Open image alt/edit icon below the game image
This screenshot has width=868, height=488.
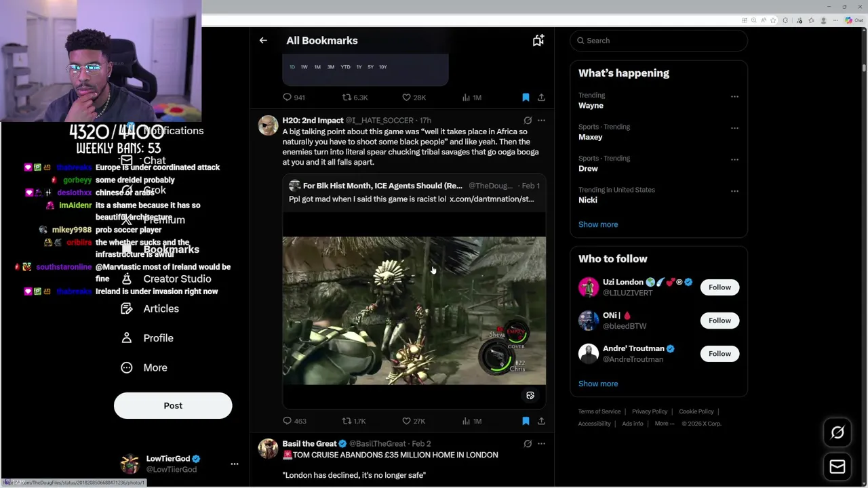530,395
